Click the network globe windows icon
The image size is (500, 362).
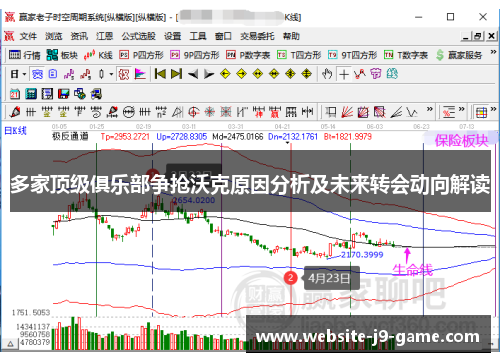[x=80, y=94]
